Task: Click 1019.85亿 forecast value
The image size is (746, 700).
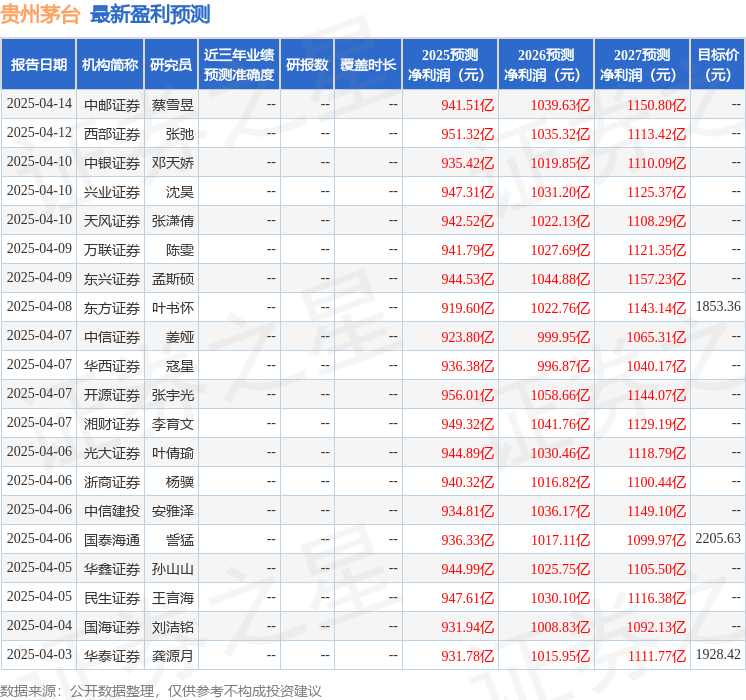Action: [x=560, y=163]
